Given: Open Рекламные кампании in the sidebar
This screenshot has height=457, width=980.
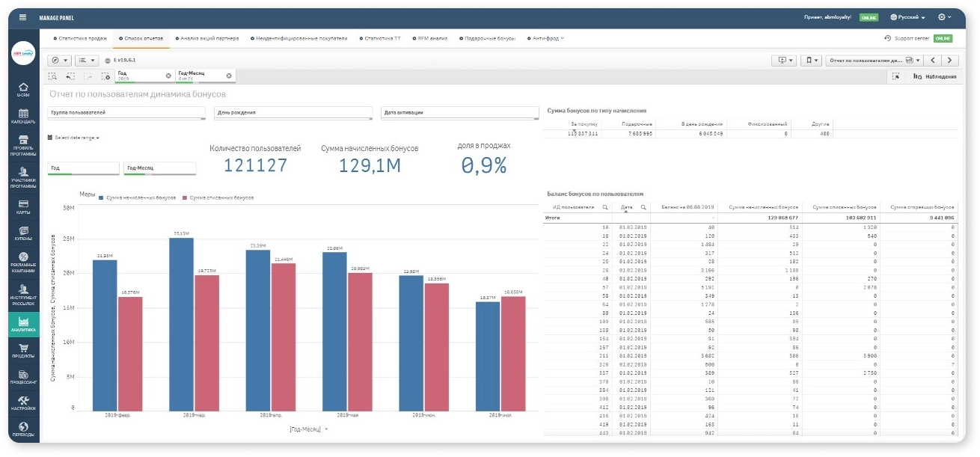Looking at the screenshot, I should pyautogui.click(x=23, y=263).
